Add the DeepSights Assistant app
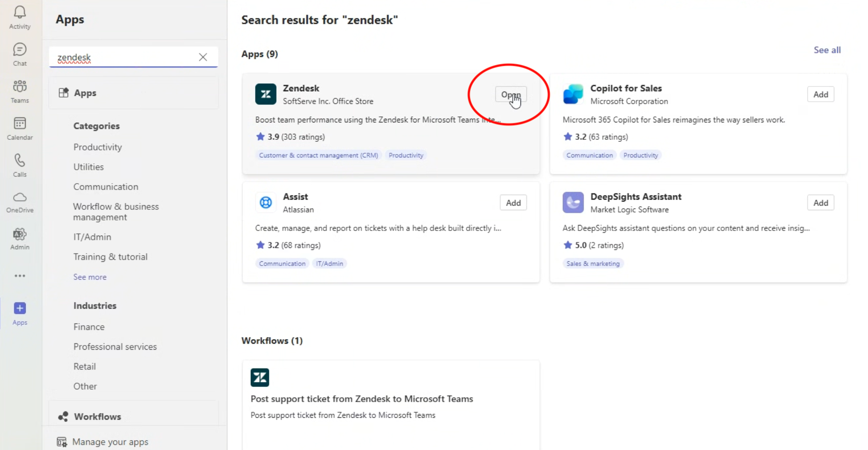 point(821,203)
